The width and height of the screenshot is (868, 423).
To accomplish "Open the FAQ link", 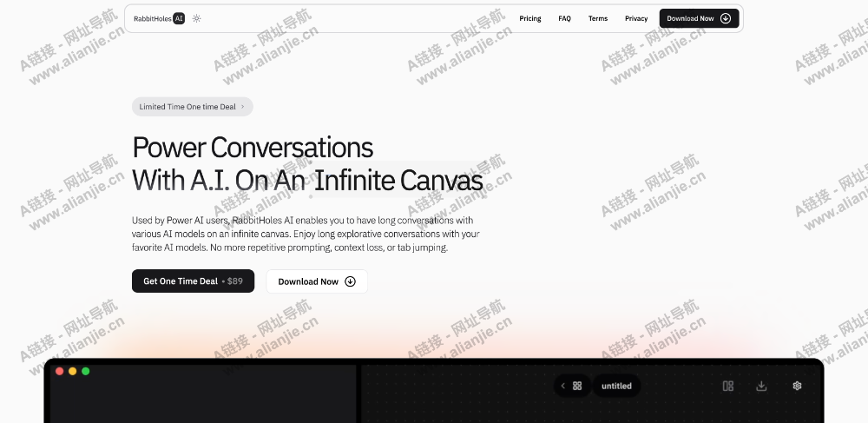I will pyautogui.click(x=564, y=18).
